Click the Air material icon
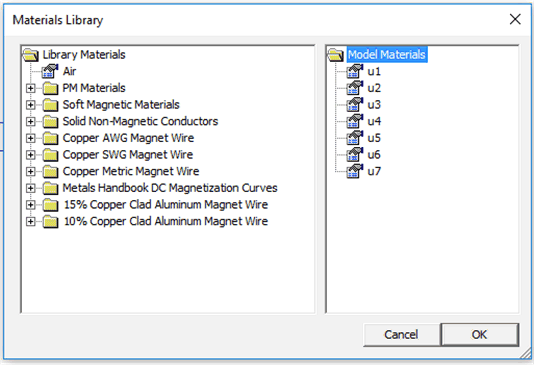This screenshot has width=534, height=365. pos(50,71)
